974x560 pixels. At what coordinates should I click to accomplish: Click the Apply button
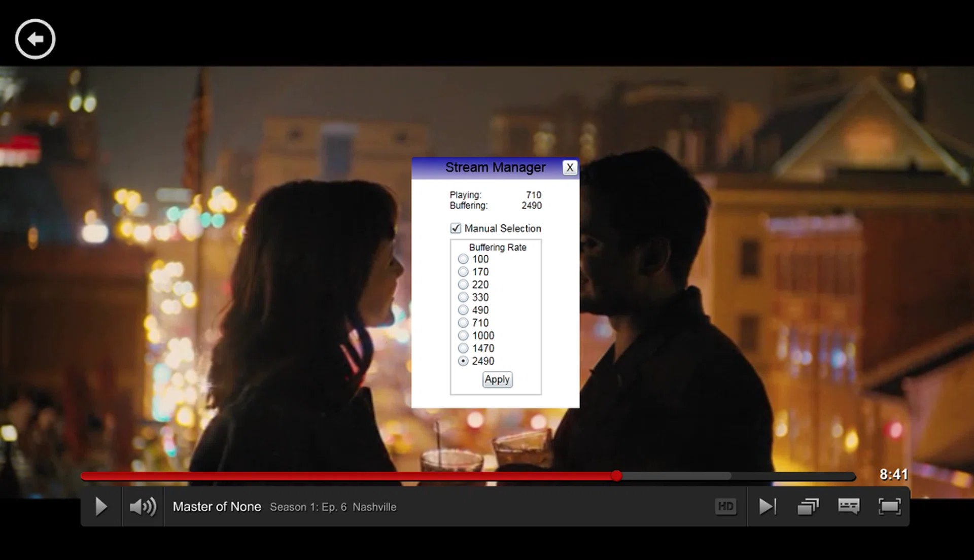pos(497,379)
